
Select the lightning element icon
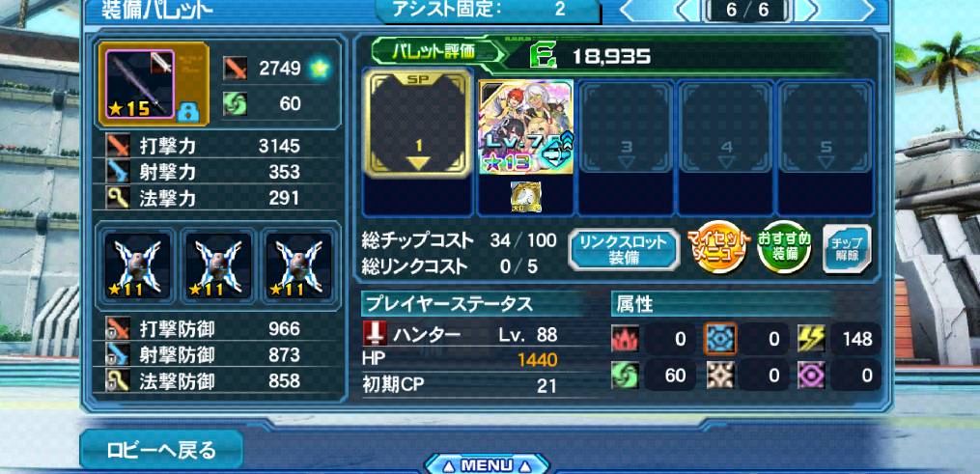812,339
